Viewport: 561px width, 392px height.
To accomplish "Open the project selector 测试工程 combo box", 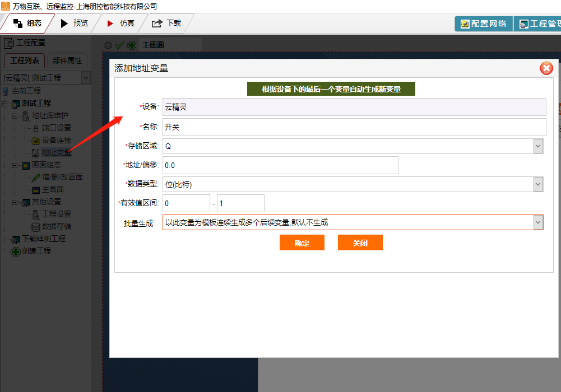I will tap(46, 78).
